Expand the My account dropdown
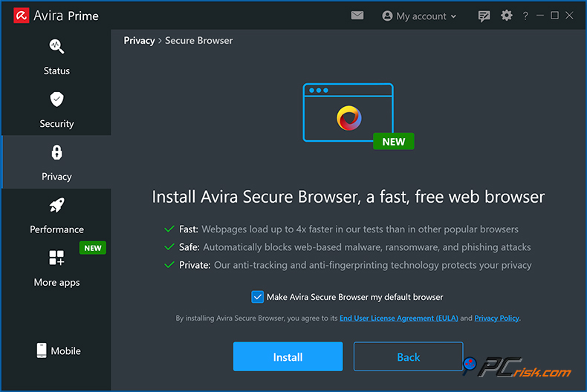 (419, 16)
